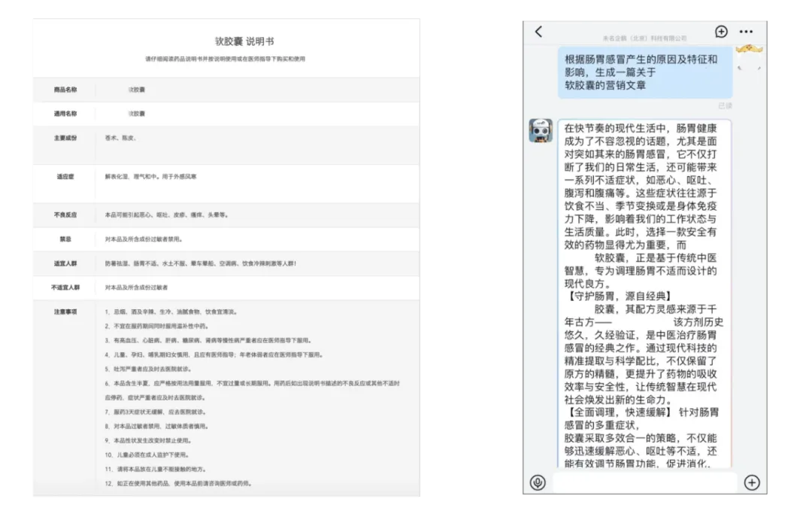Click the document title '软胶囊 说明书'
The width and height of the screenshot is (812, 508).
tap(244, 41)
